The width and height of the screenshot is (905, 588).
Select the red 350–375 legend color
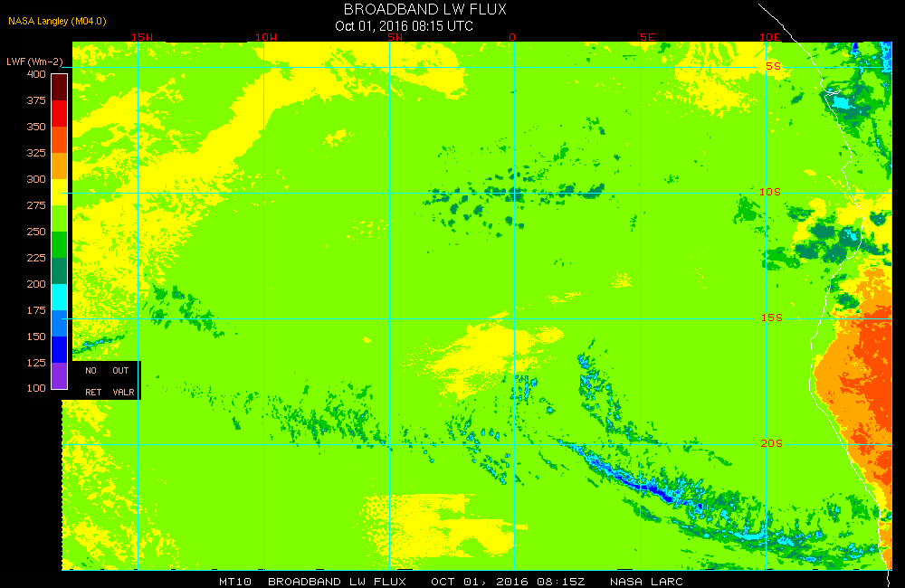coord(60,114)
